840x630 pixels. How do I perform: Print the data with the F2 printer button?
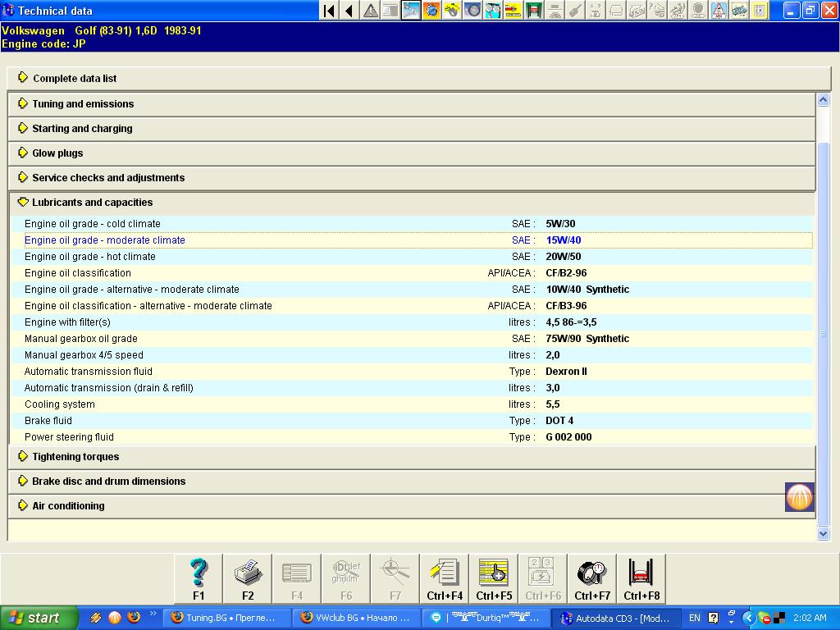click(248, 578)
